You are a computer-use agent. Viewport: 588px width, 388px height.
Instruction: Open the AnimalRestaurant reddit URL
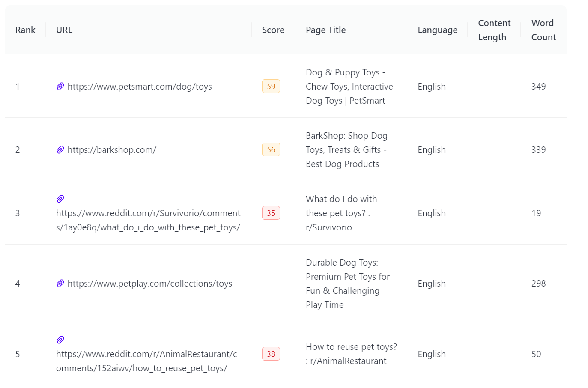point(146,361)
